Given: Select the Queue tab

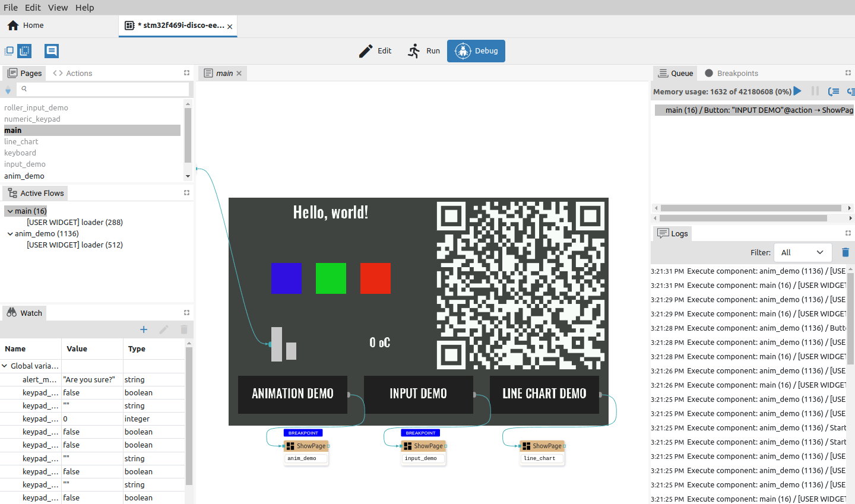Looking at the screenshot, I should click(x=676, y=73).
